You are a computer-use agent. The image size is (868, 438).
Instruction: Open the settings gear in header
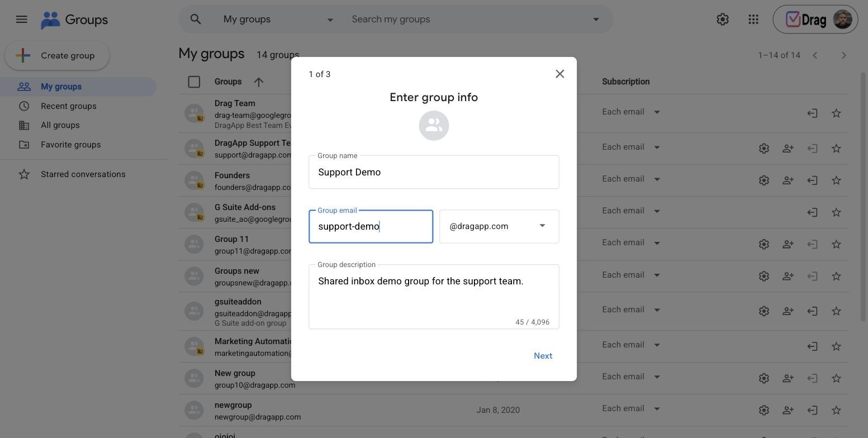[723, 20]
